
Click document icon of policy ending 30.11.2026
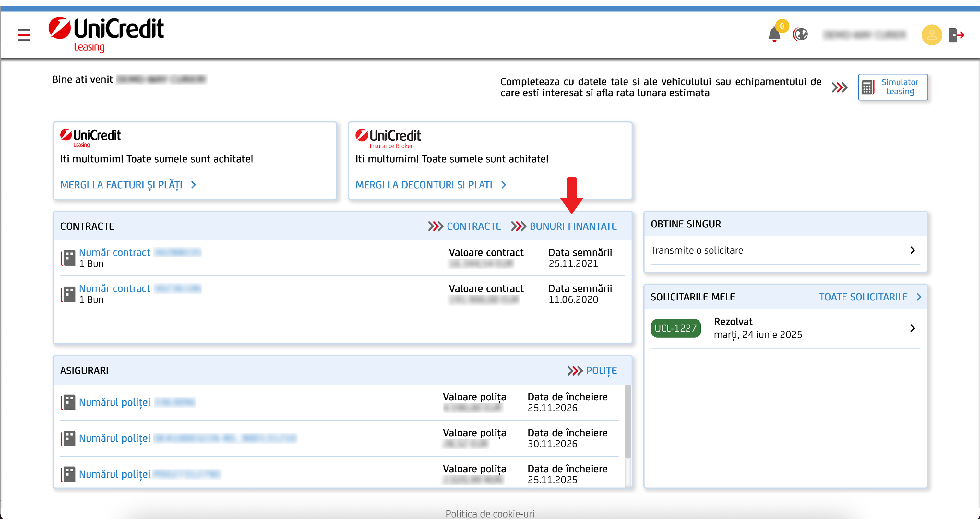point(68,438)
